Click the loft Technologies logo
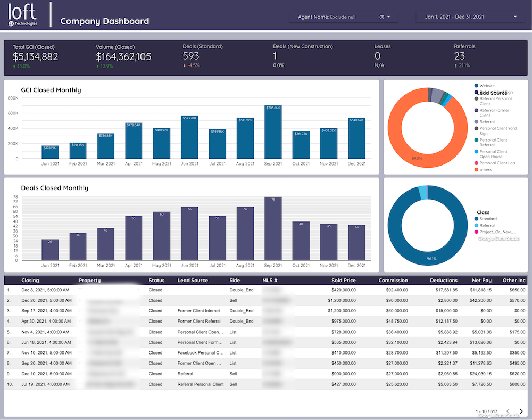The height and width of the screenshot is (420, 532). [x=22, y=14]
